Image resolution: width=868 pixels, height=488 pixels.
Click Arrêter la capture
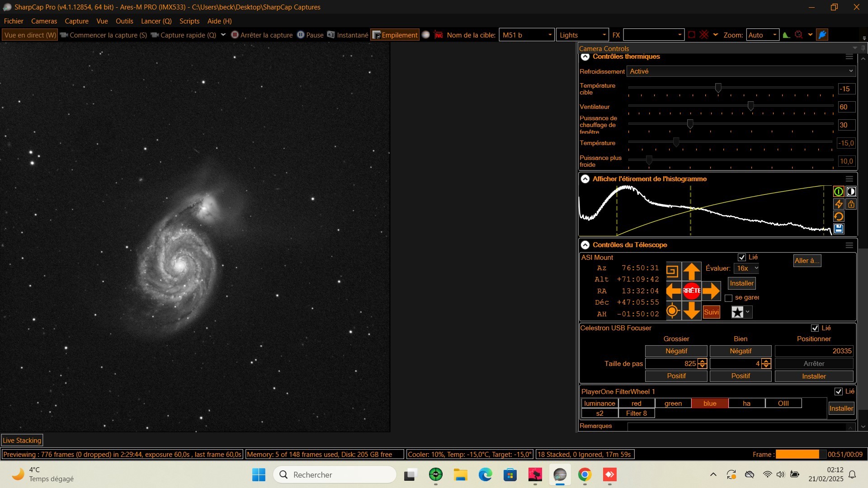pyautogui.click(x=262, y=35)
